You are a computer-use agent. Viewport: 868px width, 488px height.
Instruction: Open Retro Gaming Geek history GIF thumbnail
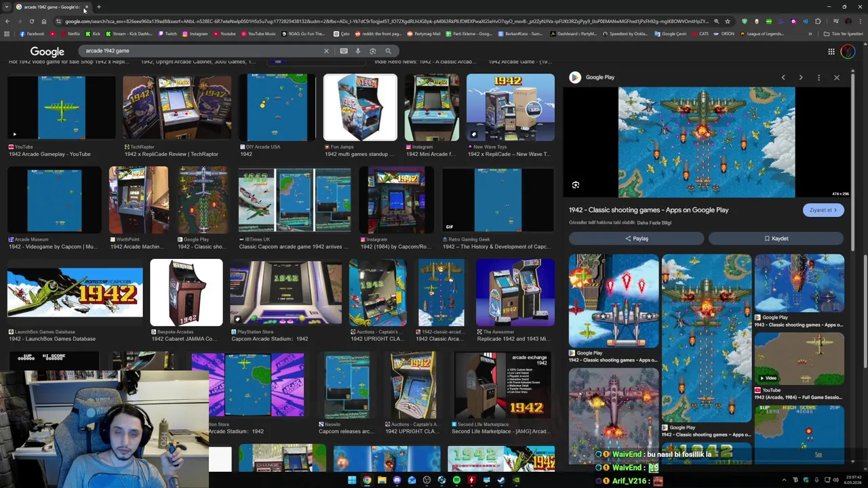pos(498,200)
